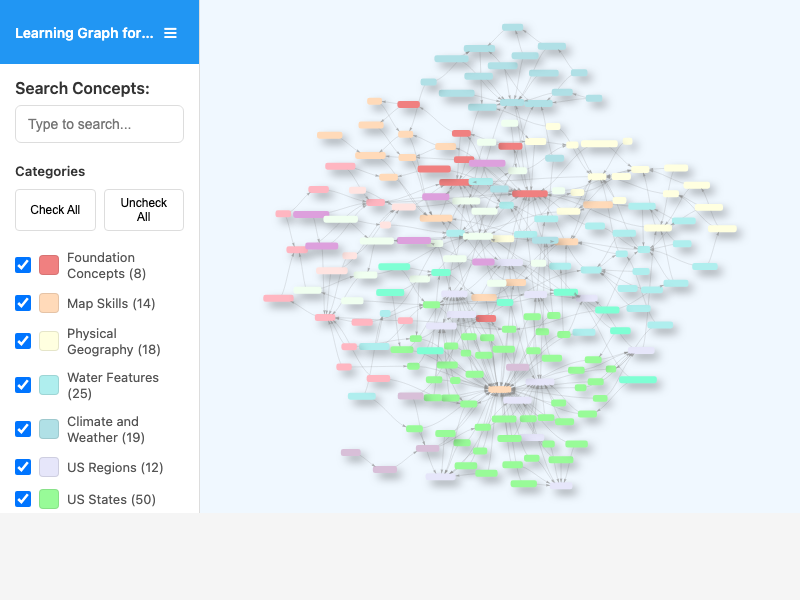
Task: Uncheck the Climate and Weather category
Action: (x=23, y=428)
